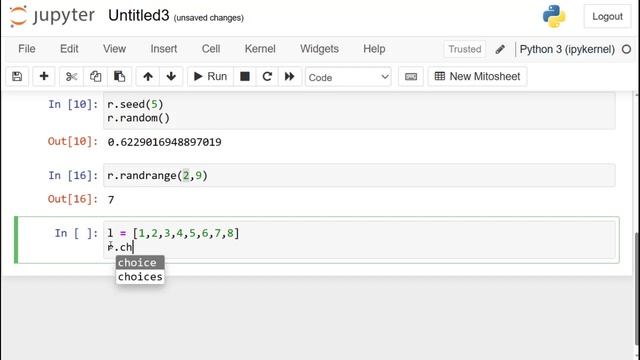
Task: Open the File menu
Action: click(x=27, y=49)
